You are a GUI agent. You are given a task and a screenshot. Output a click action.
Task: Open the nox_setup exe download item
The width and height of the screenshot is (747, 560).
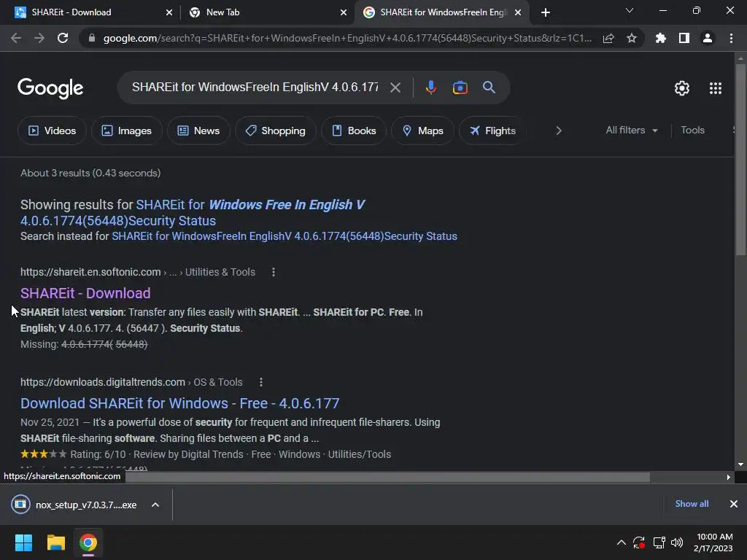(74, 505)
